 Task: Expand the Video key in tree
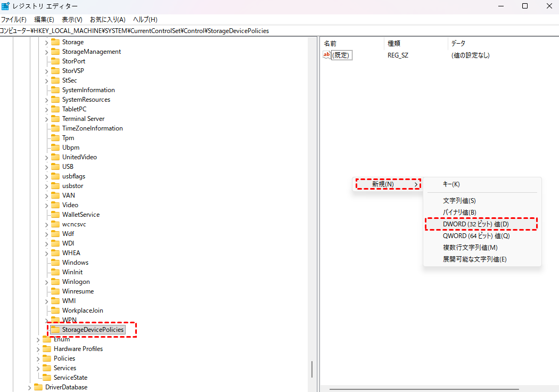(x=46, y=205)
